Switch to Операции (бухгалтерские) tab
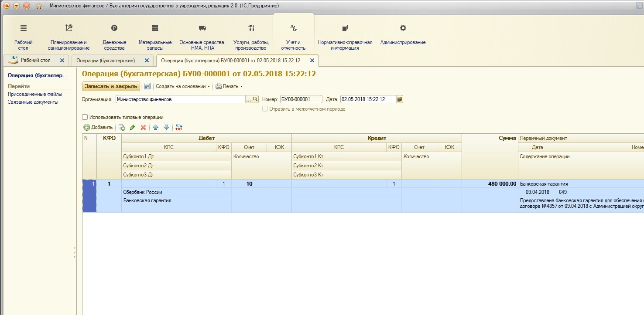Image resolution: width=644 pixels, height=315 pixels. click(106, 60)
